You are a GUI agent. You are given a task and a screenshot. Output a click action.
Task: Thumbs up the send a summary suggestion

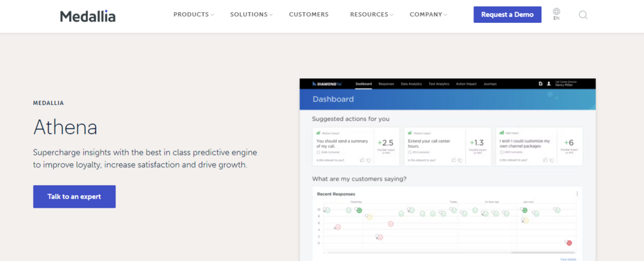coord(362,160)
